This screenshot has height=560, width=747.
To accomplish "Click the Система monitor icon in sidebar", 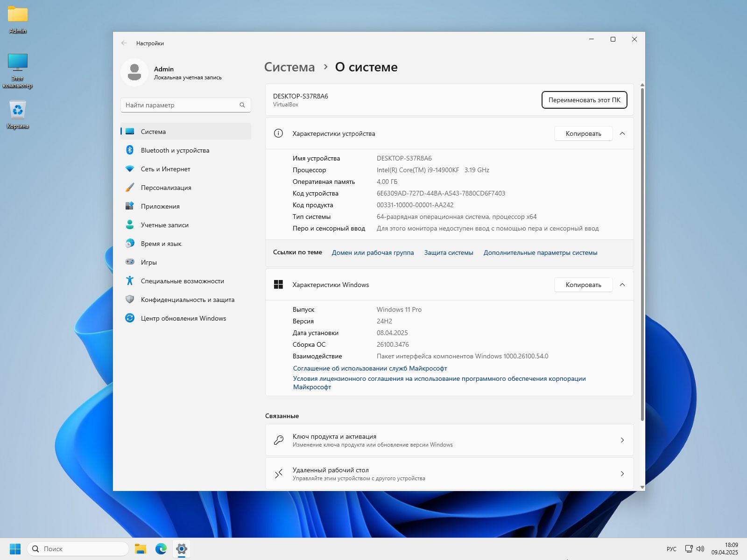I will pyautogui.click(x=130, y=132).
